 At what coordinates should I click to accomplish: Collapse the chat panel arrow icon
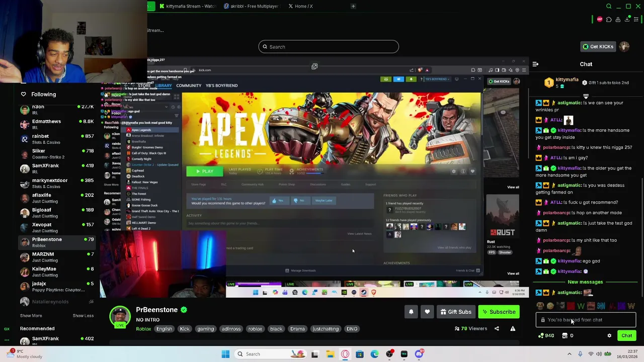535,64
